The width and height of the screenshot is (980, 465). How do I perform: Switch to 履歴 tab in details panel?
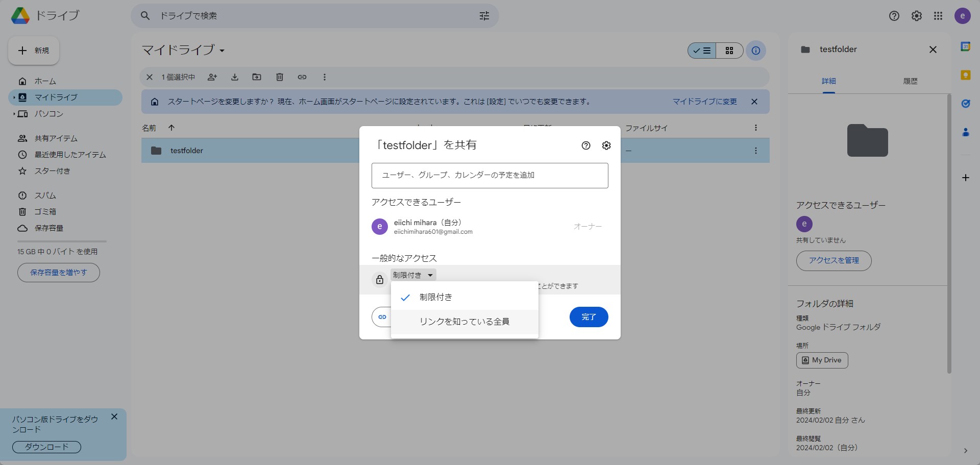(x=910, y=81)
